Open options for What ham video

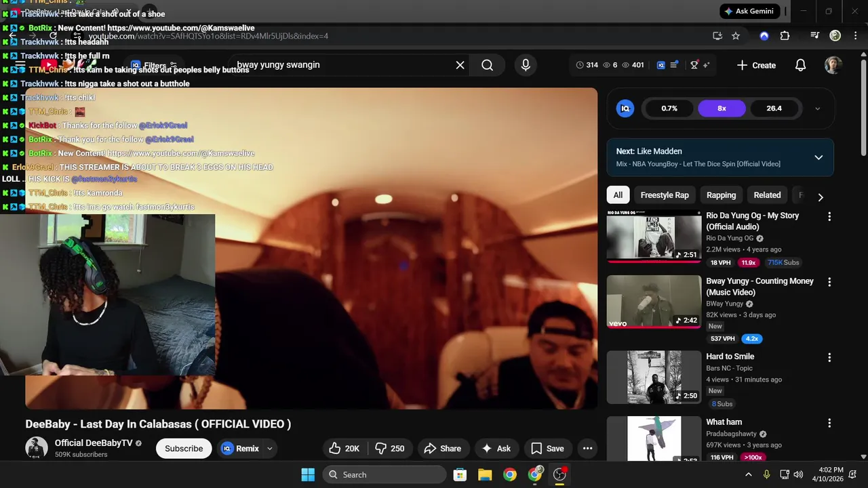829,423
